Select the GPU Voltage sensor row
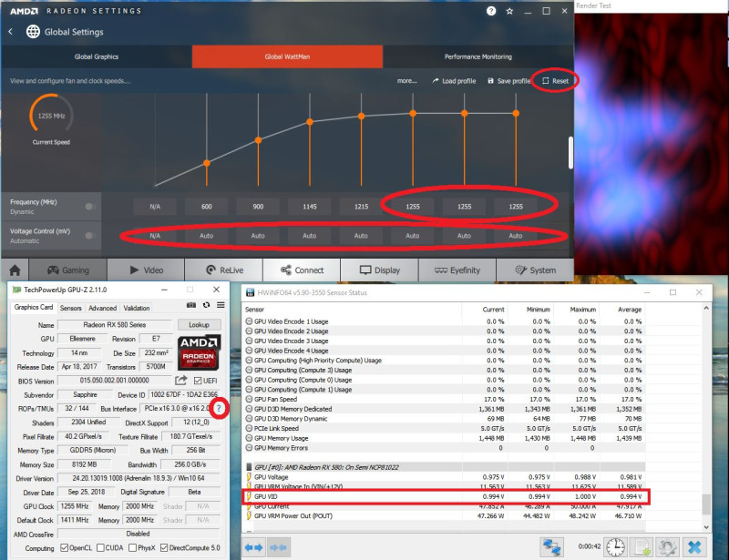Image resolution: width=729 pixels, height=560 pixels. tap(445, 477)
